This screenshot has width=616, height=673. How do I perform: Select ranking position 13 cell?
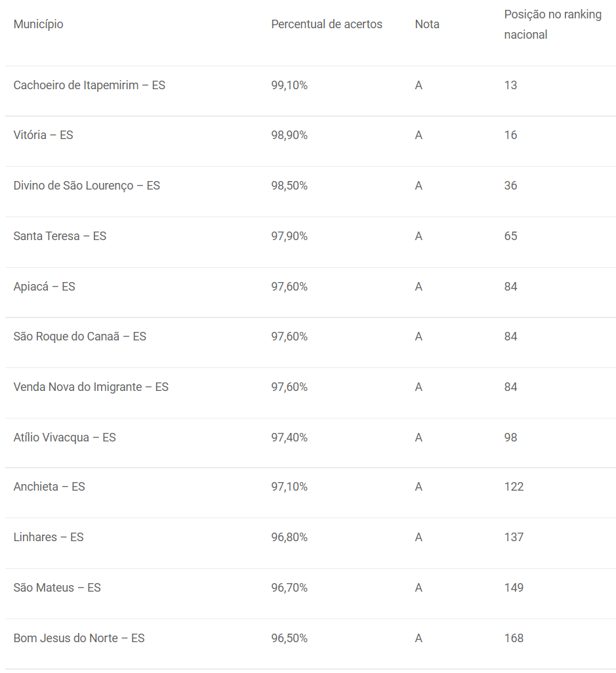tap(510, 85)
